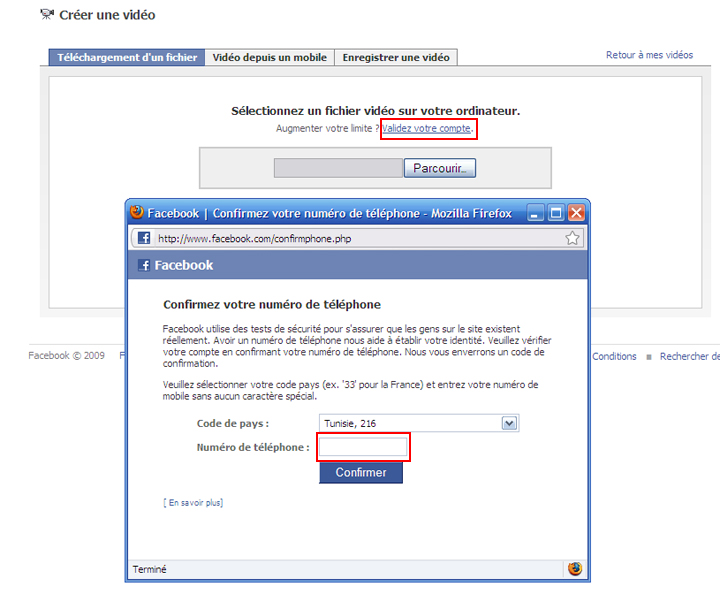Viewport: 720px width, 602px height.
Task: Click the popup URL address bar
Action: pyautogui.click(x=358, y=238)
